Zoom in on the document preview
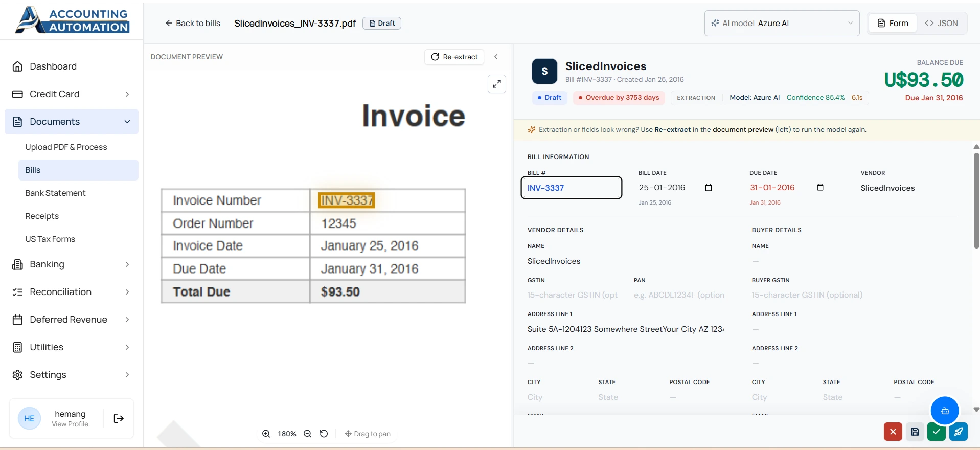The height and width of the screenshot is (450, 980). click(266, 434)
